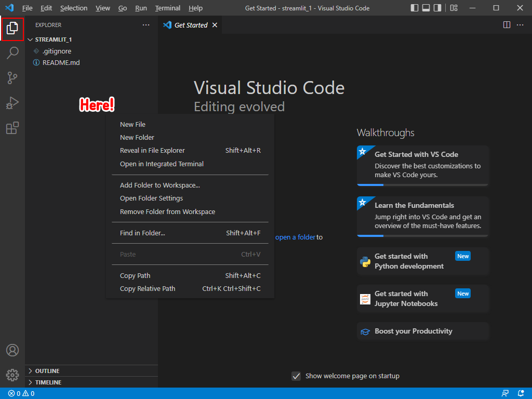Open the Help menu

(195, 8)
